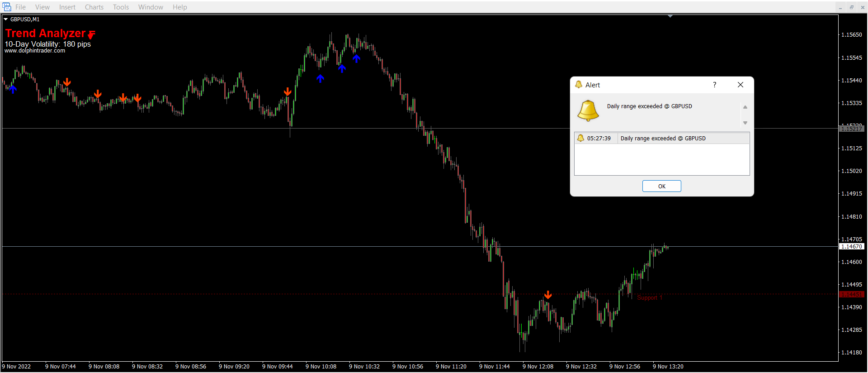Open the Insert menu

click(67, 7)
